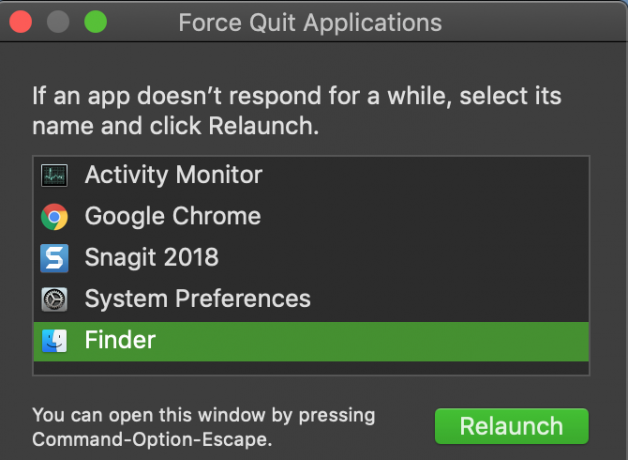
Task: Select the Activity Monitor name text
Action: 173,175
